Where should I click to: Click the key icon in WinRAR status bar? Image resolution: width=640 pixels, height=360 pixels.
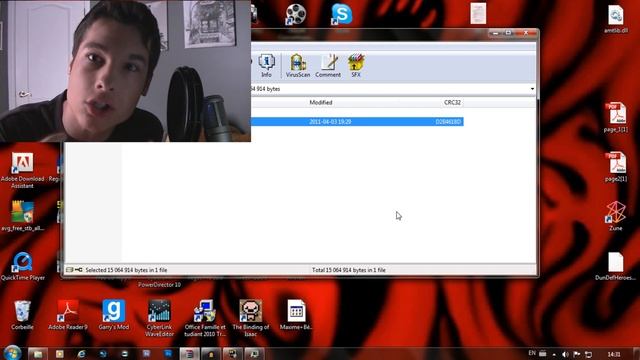79,270
